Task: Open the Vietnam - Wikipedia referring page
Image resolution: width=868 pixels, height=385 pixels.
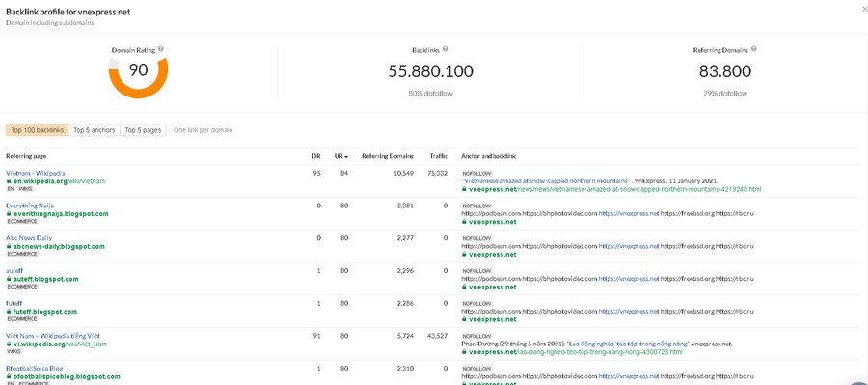Action: click(x=36, y=173)
